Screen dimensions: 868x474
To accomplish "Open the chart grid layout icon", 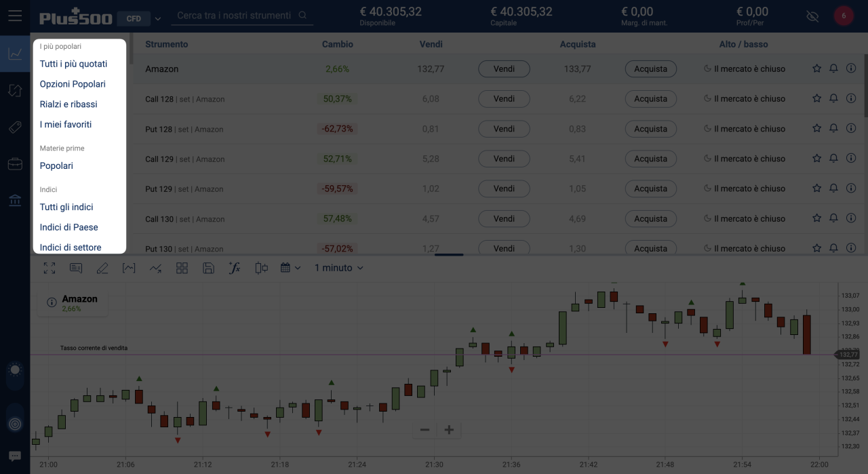I will (x=182, y=268).
